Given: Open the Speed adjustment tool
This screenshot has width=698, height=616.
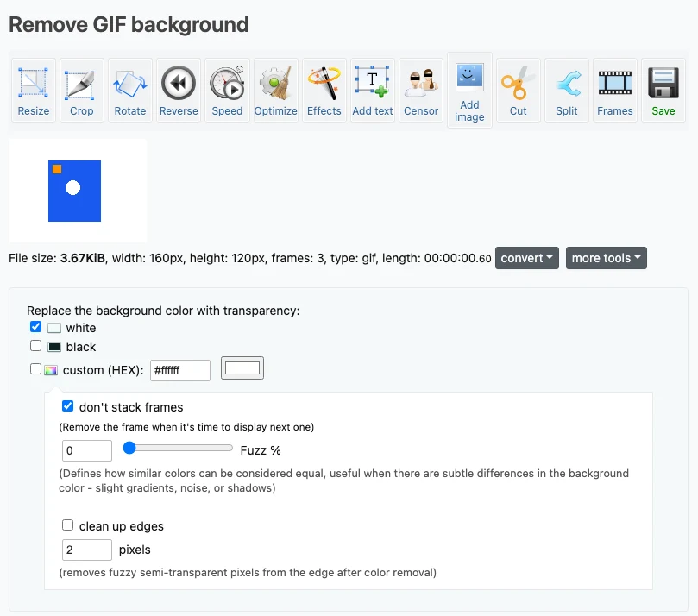Looking at the screenshot, I should (227, 91).
